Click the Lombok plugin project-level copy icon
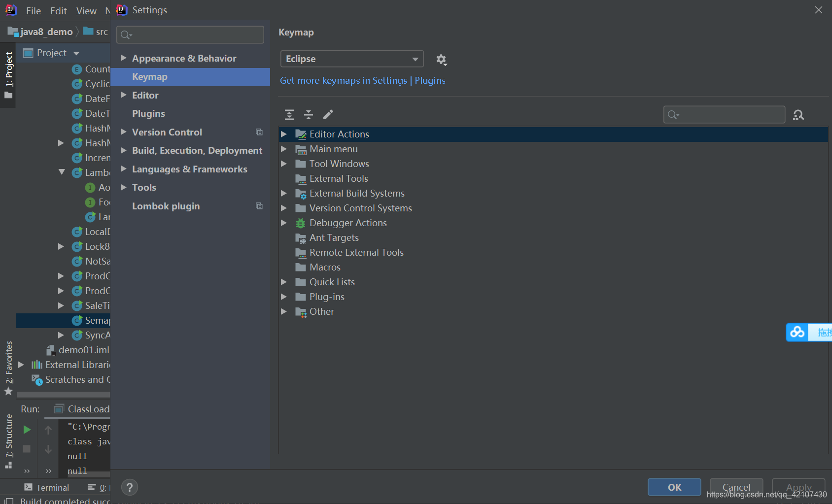The image size is (832, 504). pos(259,206)
